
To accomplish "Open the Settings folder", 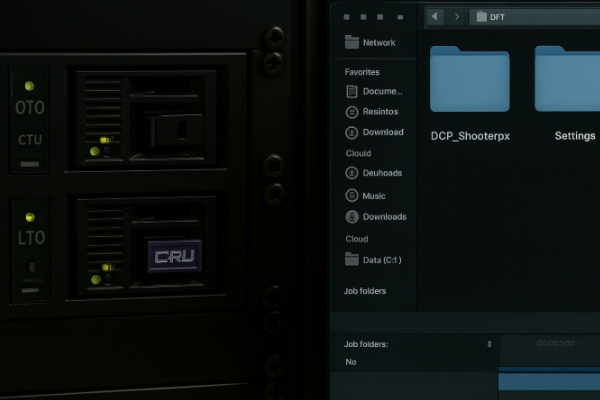I will coord(570,80).
